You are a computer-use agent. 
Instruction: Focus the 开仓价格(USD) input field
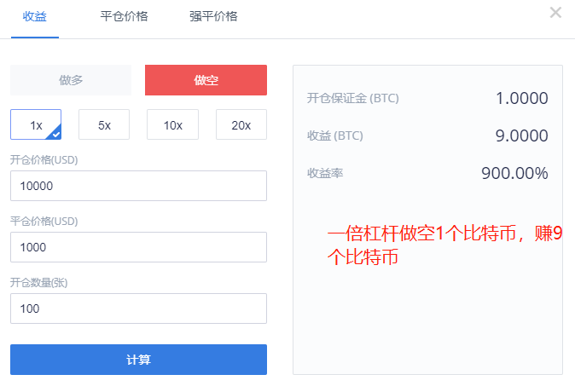click(138, 186)
